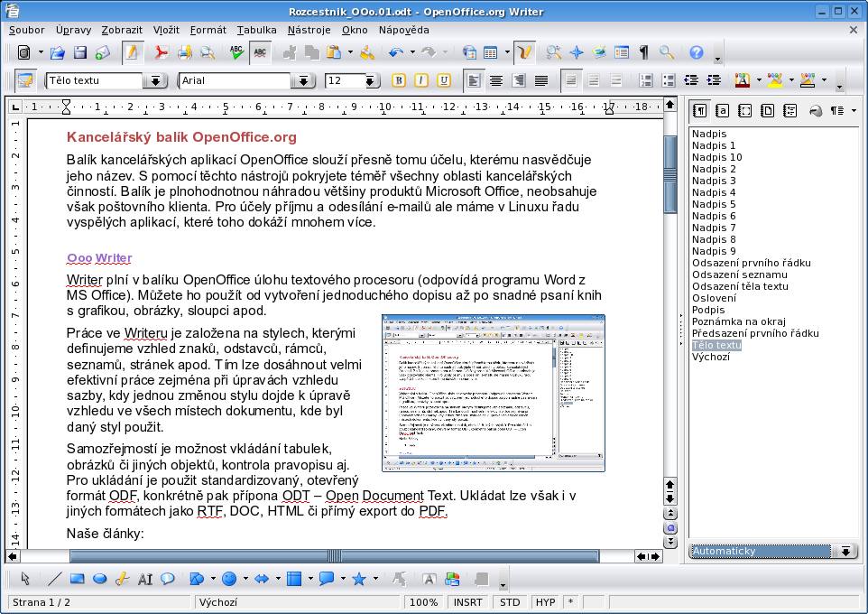Image resolution: width=868 pixels, height=614 pixels.
Task: Open the Navigator compass icon
Action: click(x=577, y=52)
